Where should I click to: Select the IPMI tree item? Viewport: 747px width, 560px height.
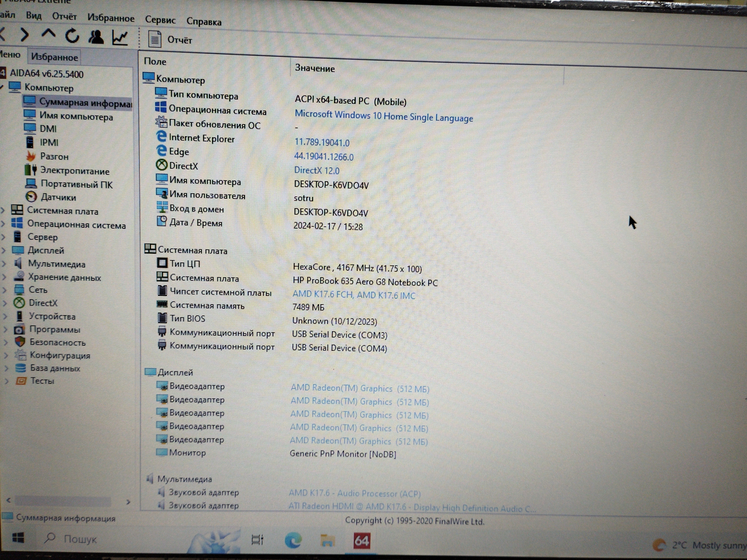pyautogui.click(x=49, y=142)
